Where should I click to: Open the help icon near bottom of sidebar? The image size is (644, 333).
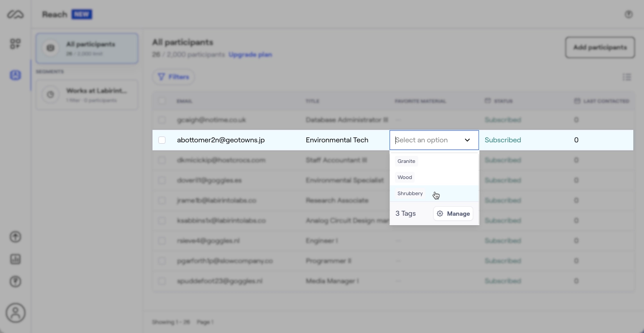pos(15,282)
